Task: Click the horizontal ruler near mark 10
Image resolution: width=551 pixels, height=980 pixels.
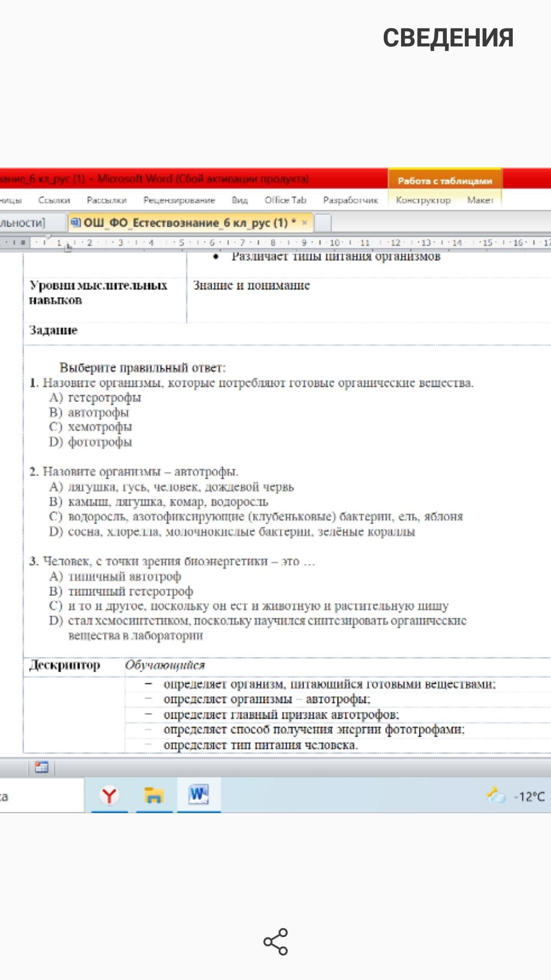Action: click(335, 242)
